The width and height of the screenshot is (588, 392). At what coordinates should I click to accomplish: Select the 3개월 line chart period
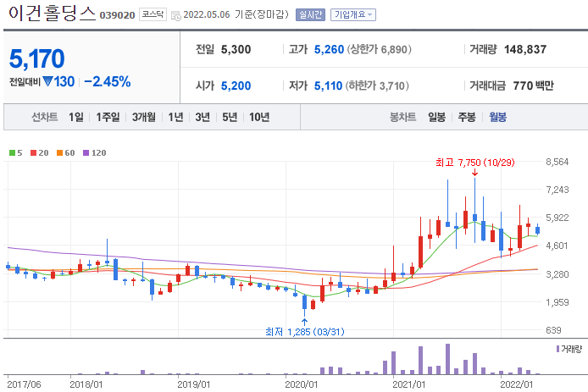tap(144, 118)
